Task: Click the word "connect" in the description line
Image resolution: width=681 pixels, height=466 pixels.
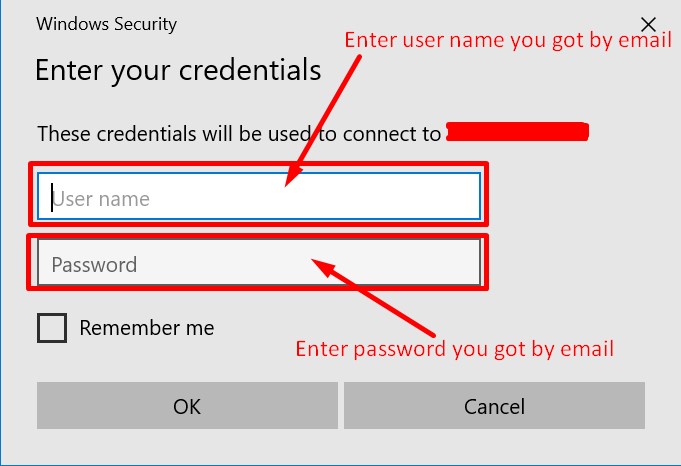Action: pyautogui.click(x=383, y=133)
